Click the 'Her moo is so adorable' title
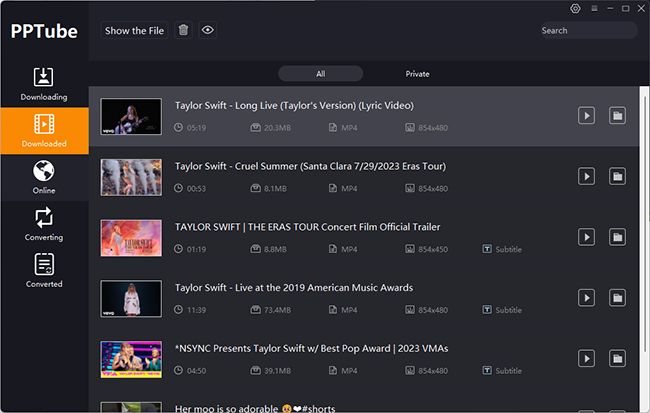 pyautogui.click(x=255, y=408)
